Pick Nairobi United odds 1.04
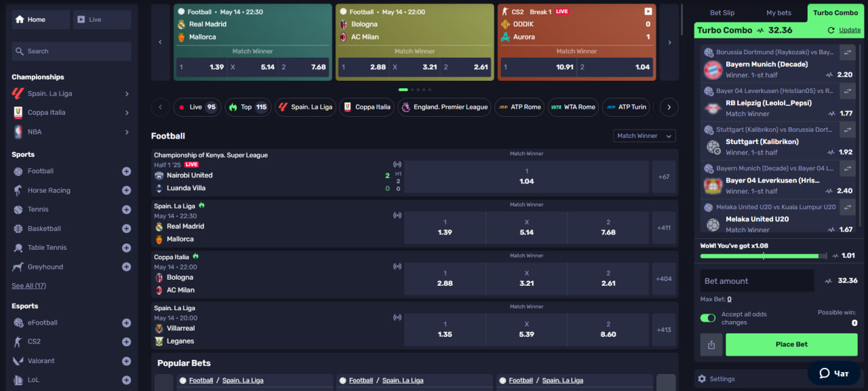The image size is (868, 391). click(x=527, y=176)
